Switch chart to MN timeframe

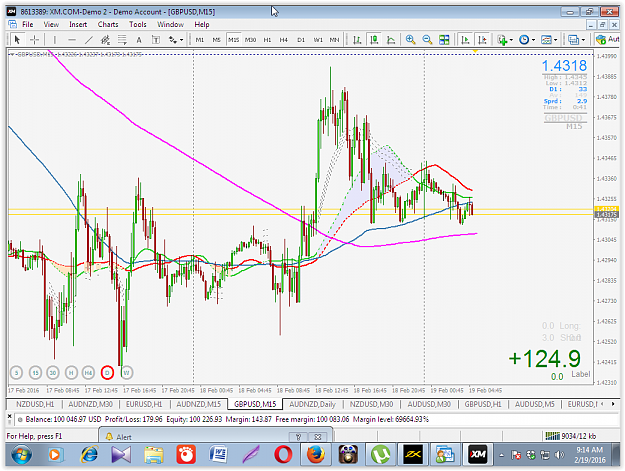tap(334, 40)
